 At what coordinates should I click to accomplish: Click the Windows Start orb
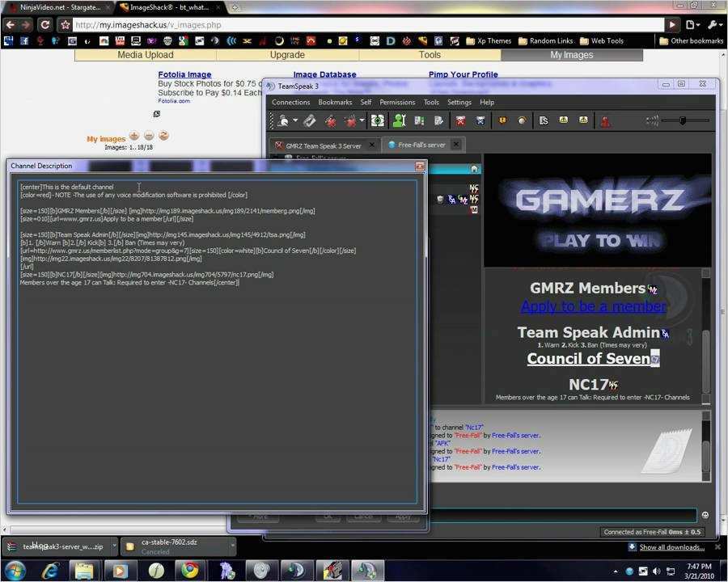tap(15, 571)
